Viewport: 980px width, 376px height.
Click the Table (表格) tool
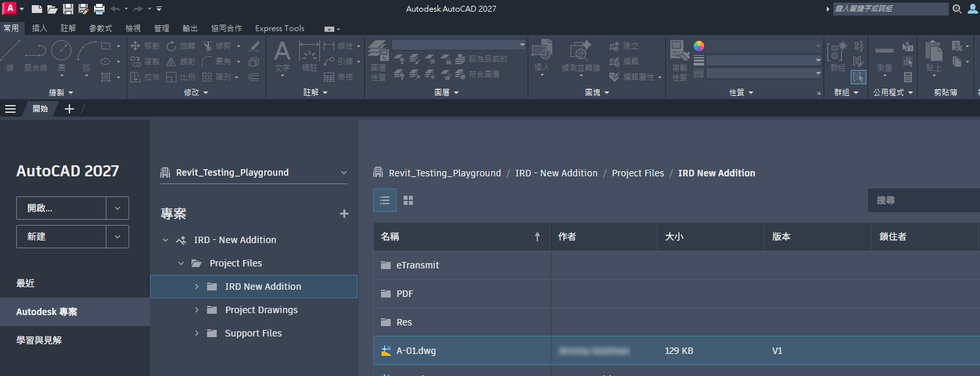pos(338,77)
